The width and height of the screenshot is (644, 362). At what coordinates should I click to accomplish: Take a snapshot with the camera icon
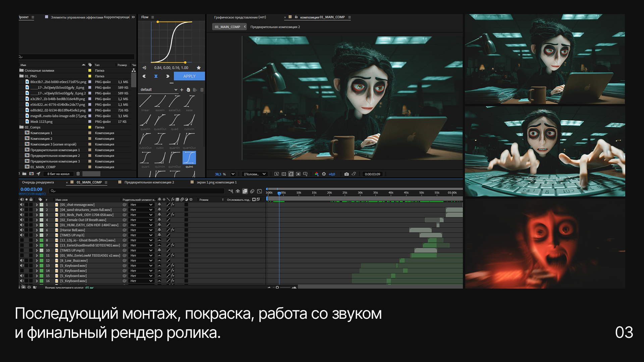click(x=346, y=174)
